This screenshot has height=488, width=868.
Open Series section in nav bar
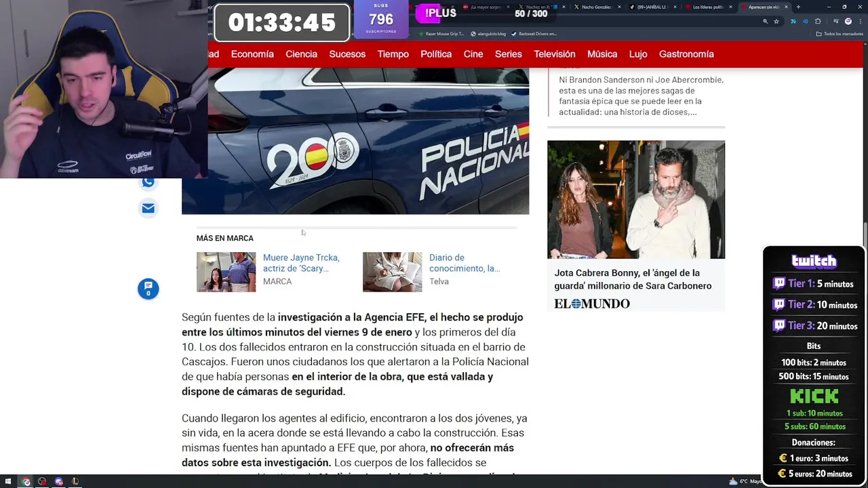click(509, 54)
